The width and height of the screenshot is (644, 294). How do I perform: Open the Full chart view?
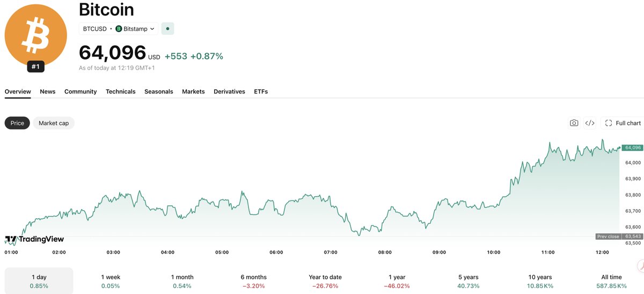623,123
